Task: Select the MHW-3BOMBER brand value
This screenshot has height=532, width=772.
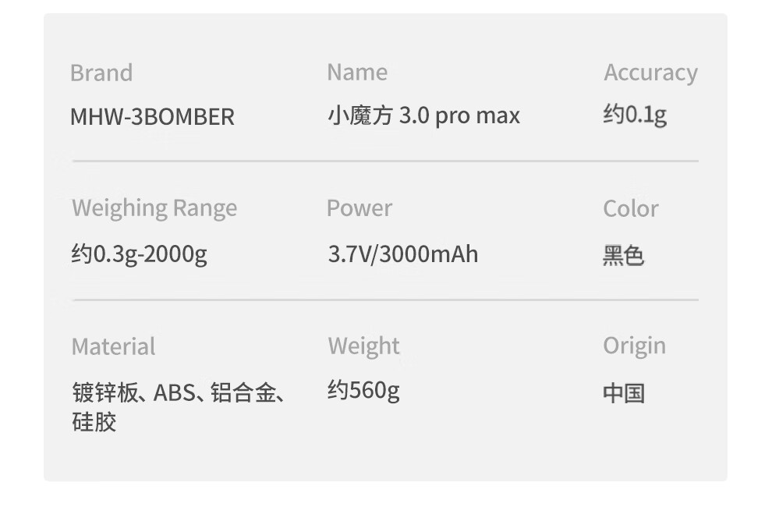Action: (x=152, y=117)
